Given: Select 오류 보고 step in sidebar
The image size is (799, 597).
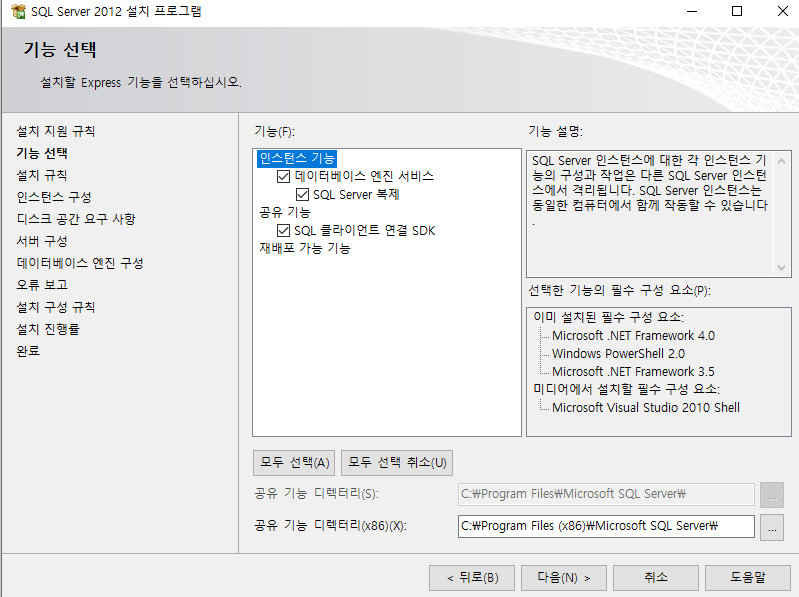Looking at the screenshot, I should 42,285.
